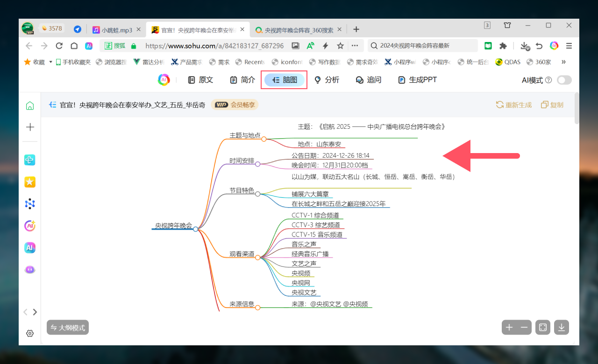The image size is (598, 364).
Task: Collapse the 观看渠道 branch node
Action: 257,257
